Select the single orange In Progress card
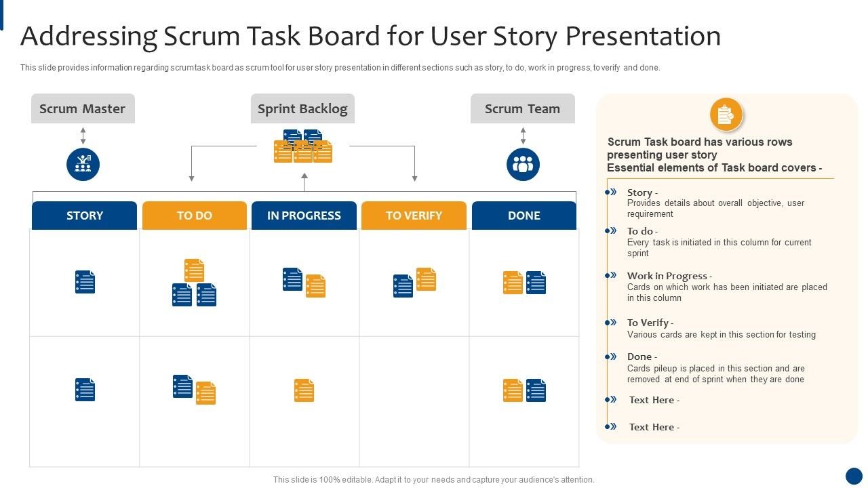 (x=304, y=390)
